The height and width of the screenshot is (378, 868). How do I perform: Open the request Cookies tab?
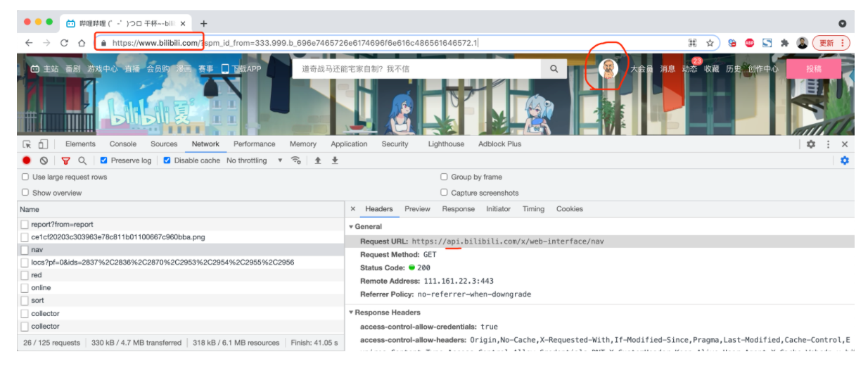pyautogui.click(x=570, y=209)
